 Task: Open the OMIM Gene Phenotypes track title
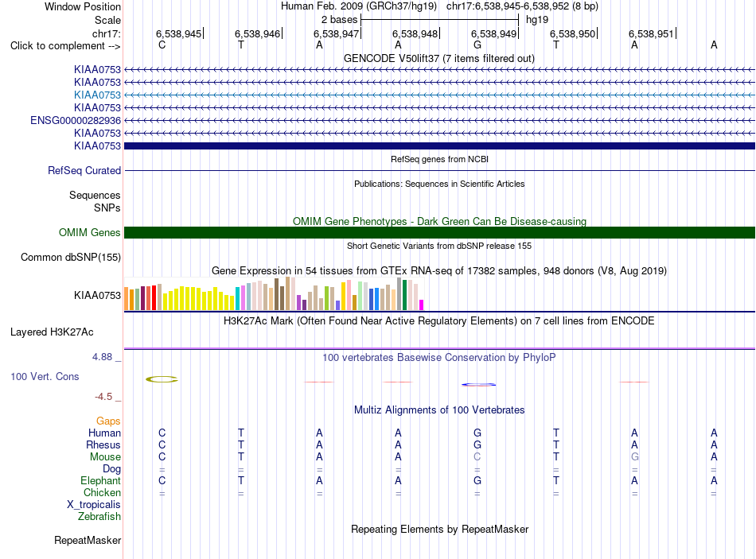439,221
